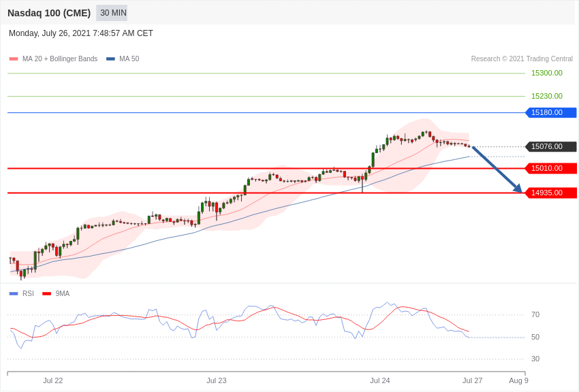Click the Jul 24 date axis label
Image resolution: width=579 pixels, height=392 pixels.
[380, 380]
